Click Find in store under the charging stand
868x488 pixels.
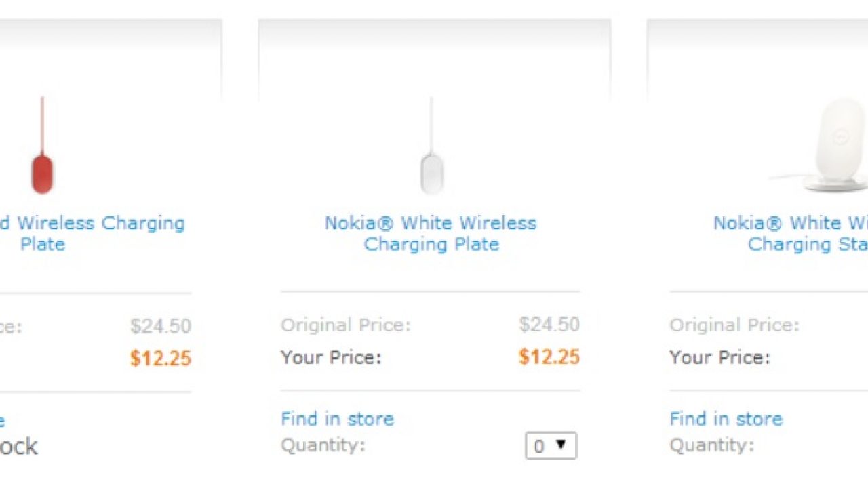pyautogui.click(x=726, y=419)
